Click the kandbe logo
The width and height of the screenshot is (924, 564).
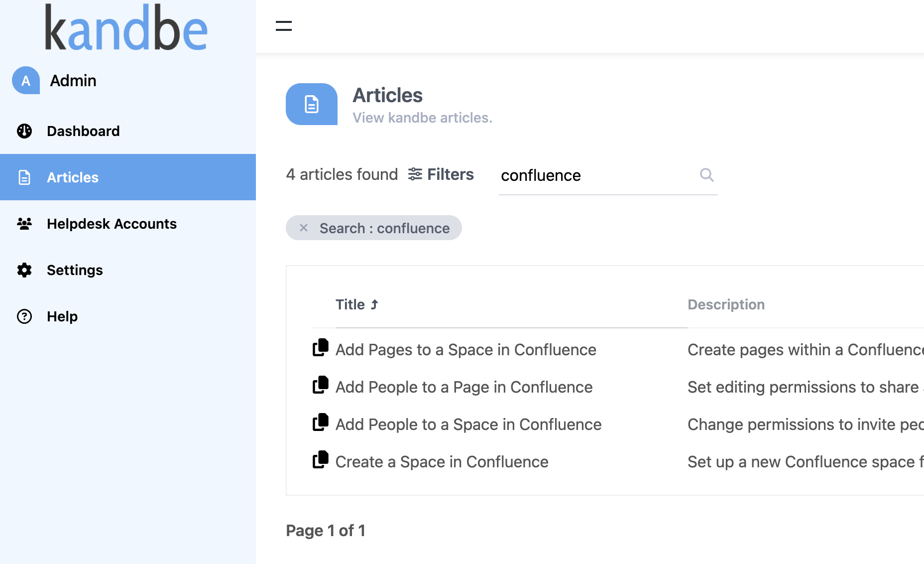[126, 28]
